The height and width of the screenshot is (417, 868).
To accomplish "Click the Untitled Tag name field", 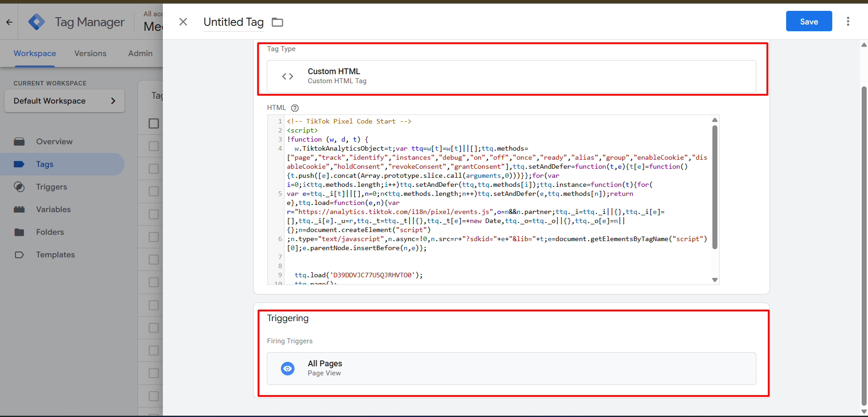I will (x=233, y=22).
